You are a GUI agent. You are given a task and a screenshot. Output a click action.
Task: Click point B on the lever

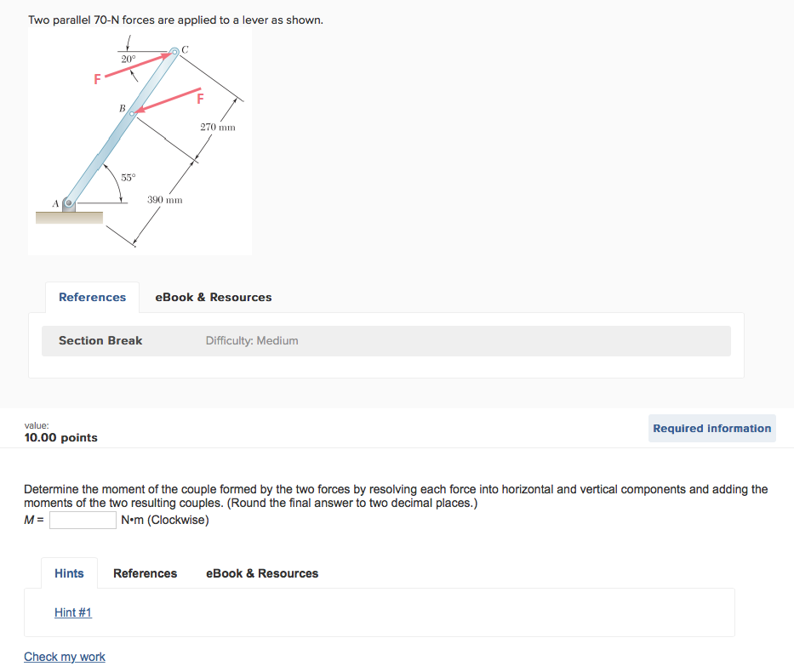[131, 112]
